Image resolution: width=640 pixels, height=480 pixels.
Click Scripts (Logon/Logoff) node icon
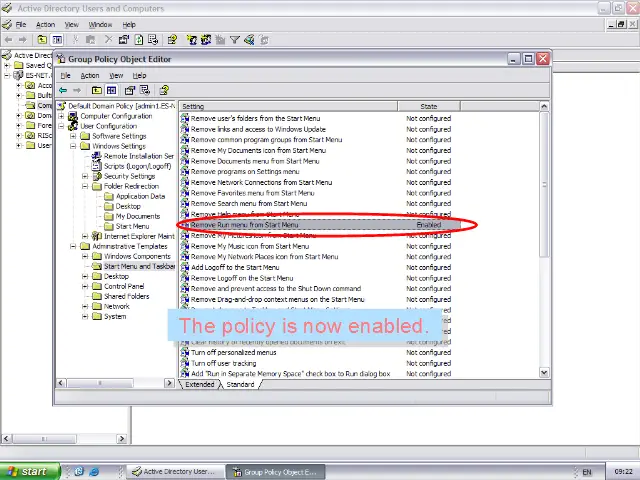point(97,166)
